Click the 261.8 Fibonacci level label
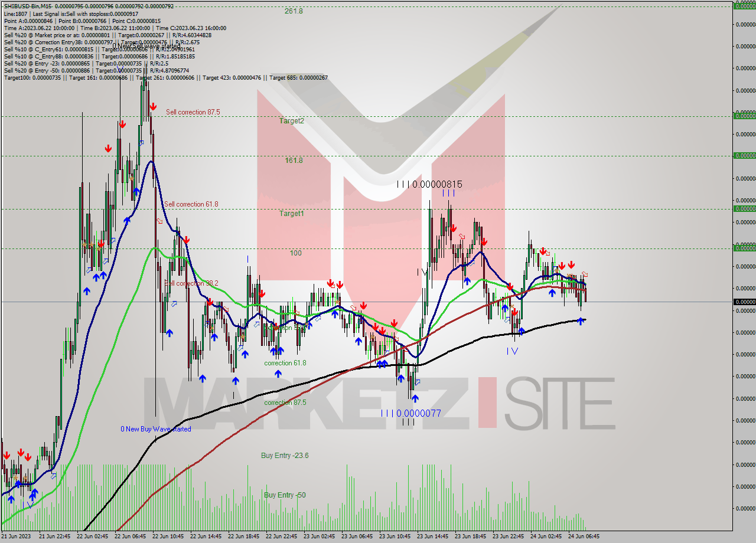This screenshot has width=756, height=543. click(x=294, y=11)
